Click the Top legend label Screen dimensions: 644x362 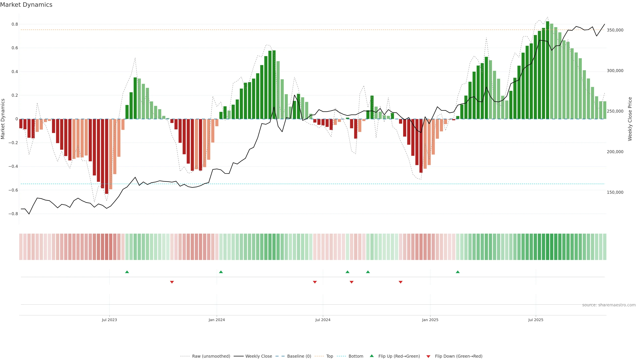(x=330, y=356)
